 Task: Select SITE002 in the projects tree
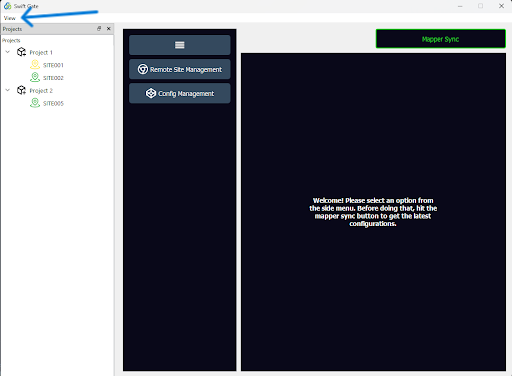(53, 78)
